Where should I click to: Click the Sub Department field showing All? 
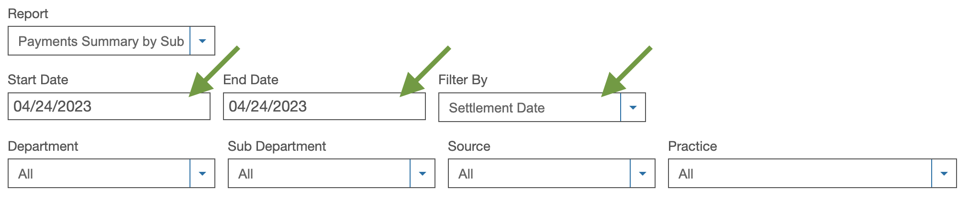[x=319, y=174]
